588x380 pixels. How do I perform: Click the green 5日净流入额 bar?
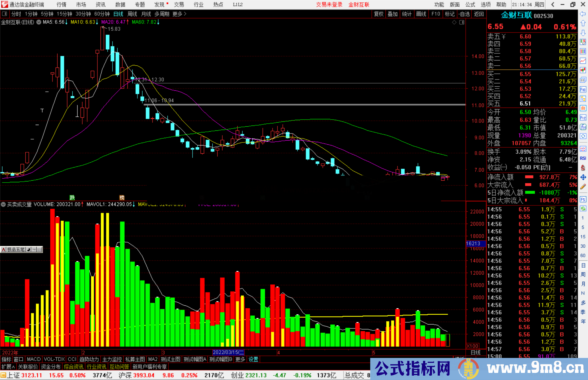point(530,193)
